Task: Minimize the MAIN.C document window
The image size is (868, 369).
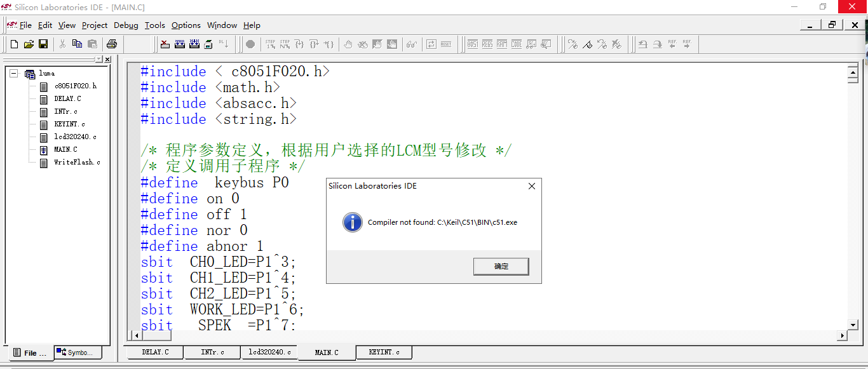Action: tap(810, 25)
